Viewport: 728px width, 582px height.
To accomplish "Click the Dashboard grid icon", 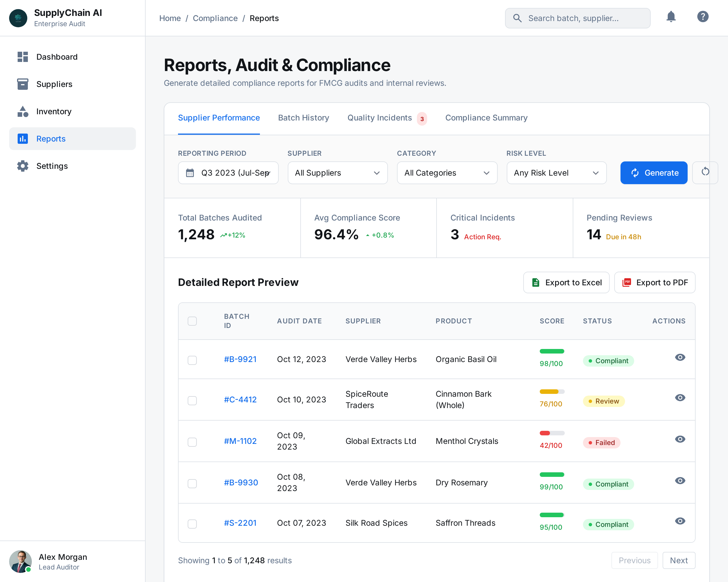I will tap(23, 57).
